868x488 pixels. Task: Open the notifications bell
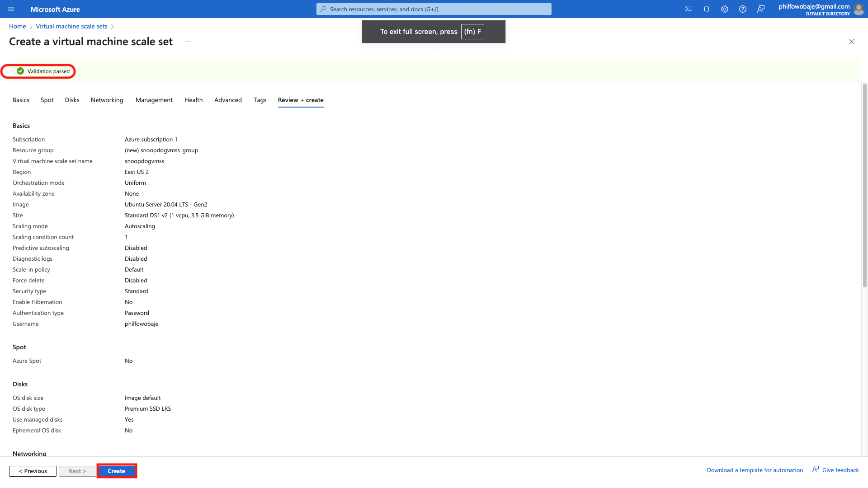[x=707, y=9]
